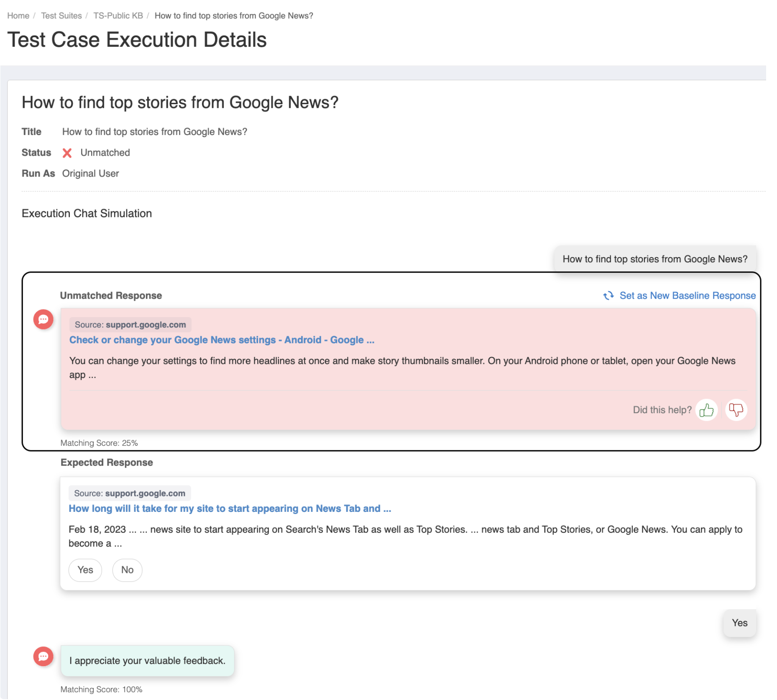Click the source badge in the Unmatched Response card
Viewport: 777px width, 700px height.
(x=130, y=325)
